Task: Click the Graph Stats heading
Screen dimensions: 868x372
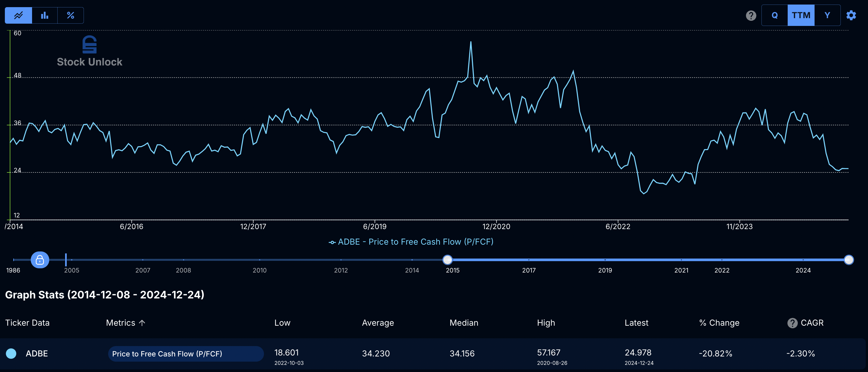Action: click(x=105, y=295)
